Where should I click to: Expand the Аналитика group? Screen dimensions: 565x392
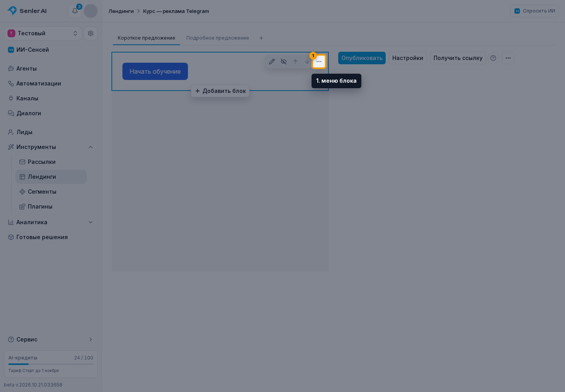click(51, 222)
